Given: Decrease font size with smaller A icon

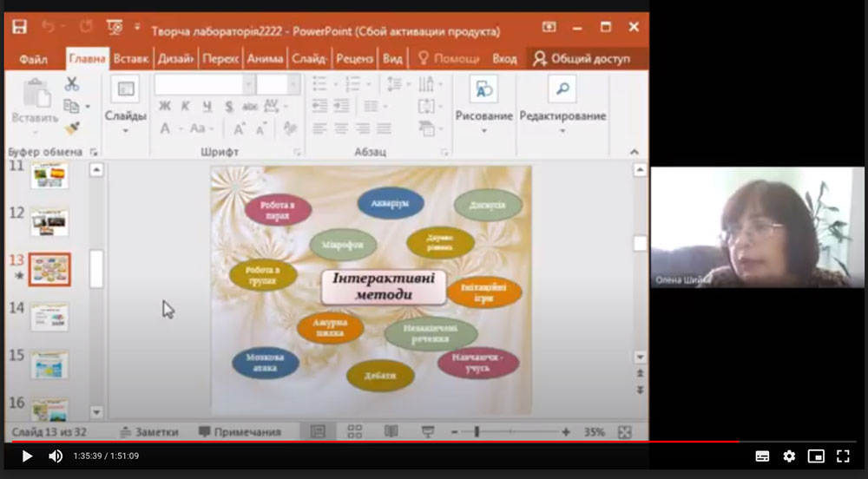Looking at the screenshot, I should coord(260,129).
